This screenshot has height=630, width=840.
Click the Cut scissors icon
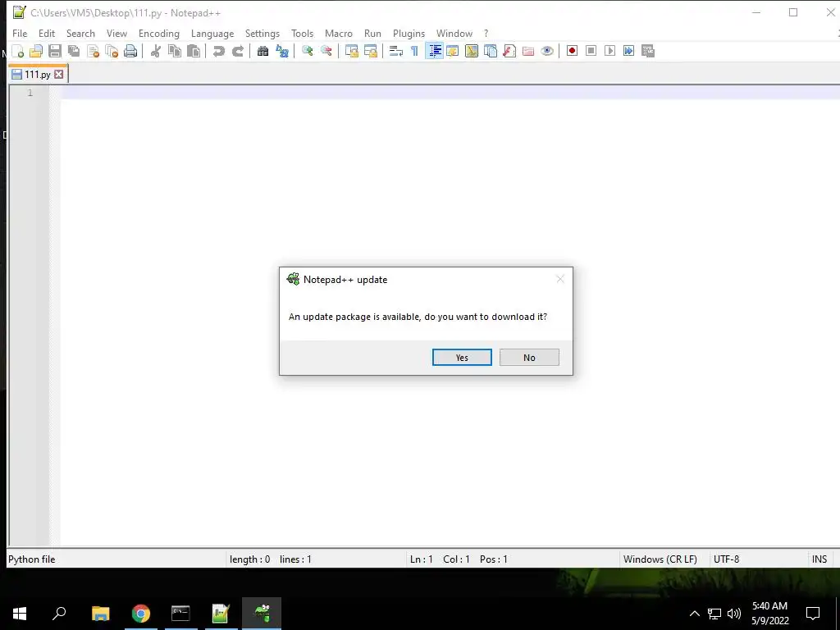point(156,51)
